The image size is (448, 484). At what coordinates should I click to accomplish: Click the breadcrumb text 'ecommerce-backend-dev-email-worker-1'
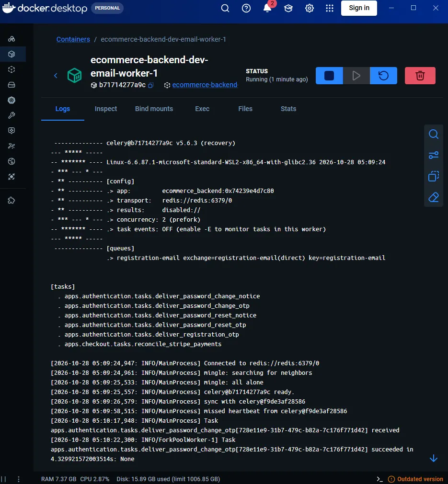tap(163, 39)
